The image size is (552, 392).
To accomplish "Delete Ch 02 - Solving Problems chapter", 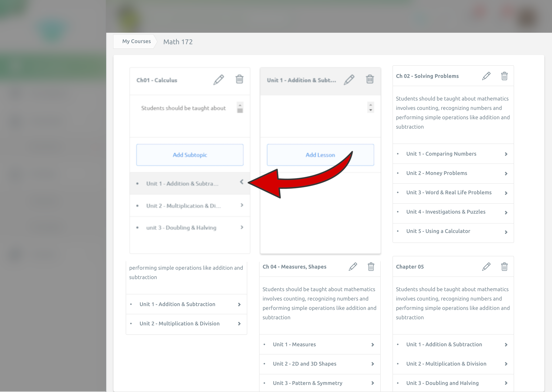I will click(x=504, y=76).
